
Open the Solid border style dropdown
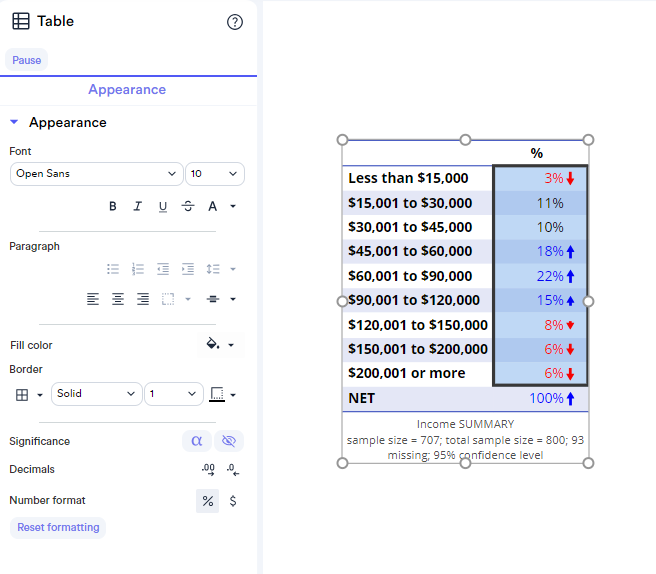click(97, 394)
